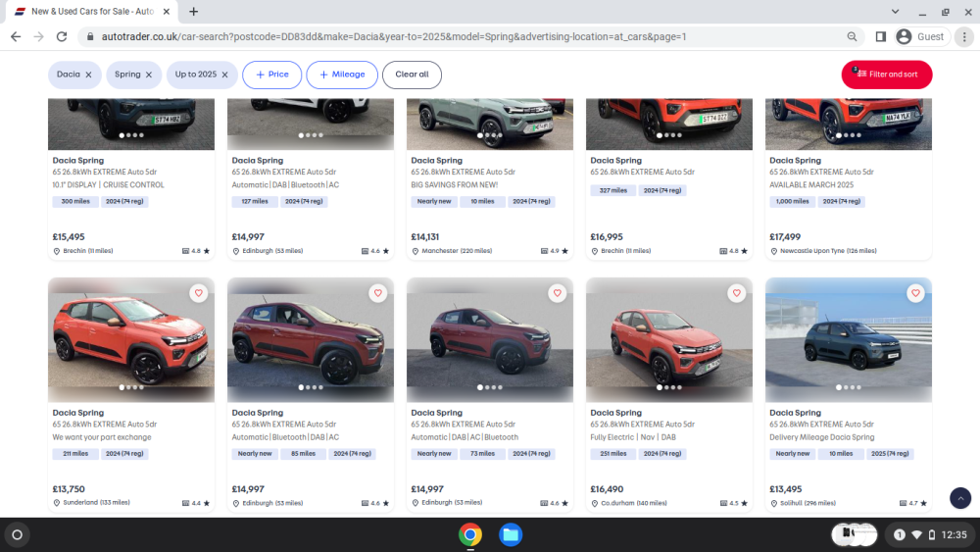
Task: Open tab search dropdown arrow
Action: click(x=895, y=11)
